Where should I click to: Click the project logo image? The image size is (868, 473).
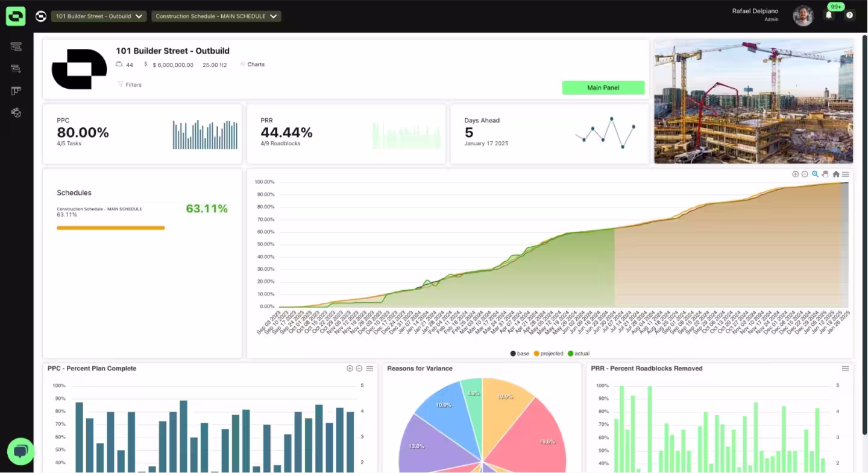click(x=79, y=69)
